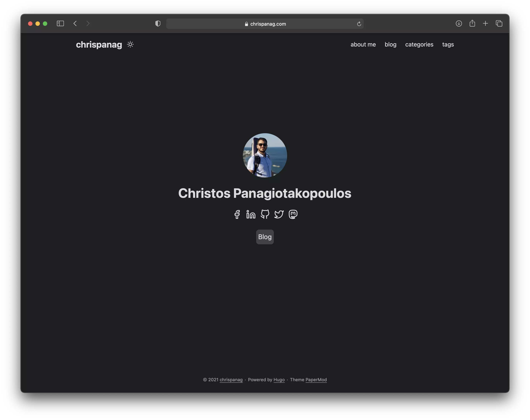Open a new tab with plus

click(x=485, y=24)
